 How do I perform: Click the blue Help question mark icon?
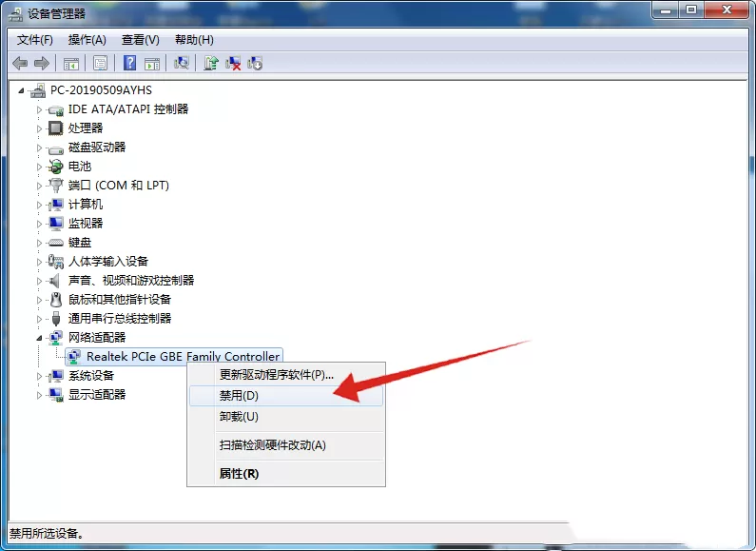coord(129,63)
